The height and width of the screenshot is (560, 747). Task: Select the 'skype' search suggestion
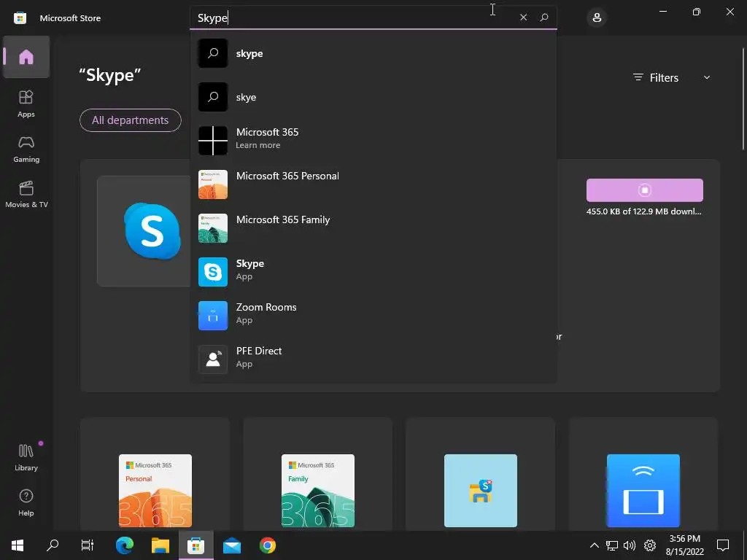click(373, 53)
